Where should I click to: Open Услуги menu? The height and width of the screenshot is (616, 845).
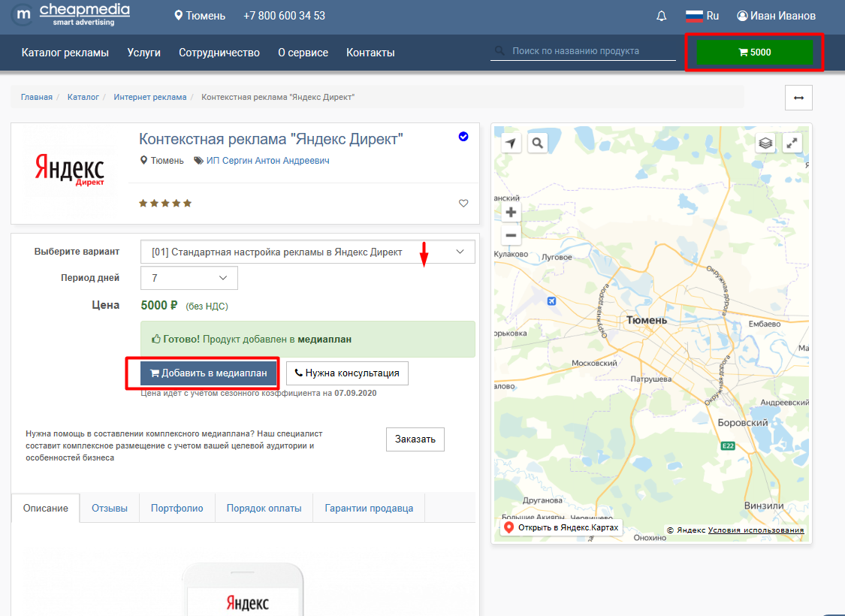(144, 53)
